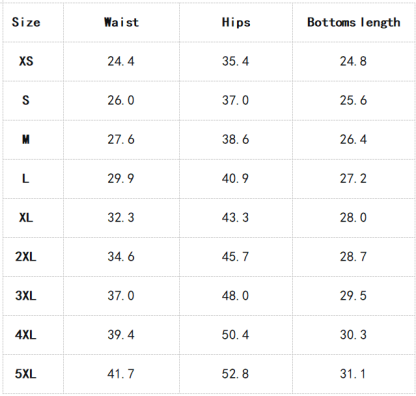Image resolution: width=416 pixels, height=396 pixels.
Task: Select the 2XL size row label
Action: tap(26, 257)
